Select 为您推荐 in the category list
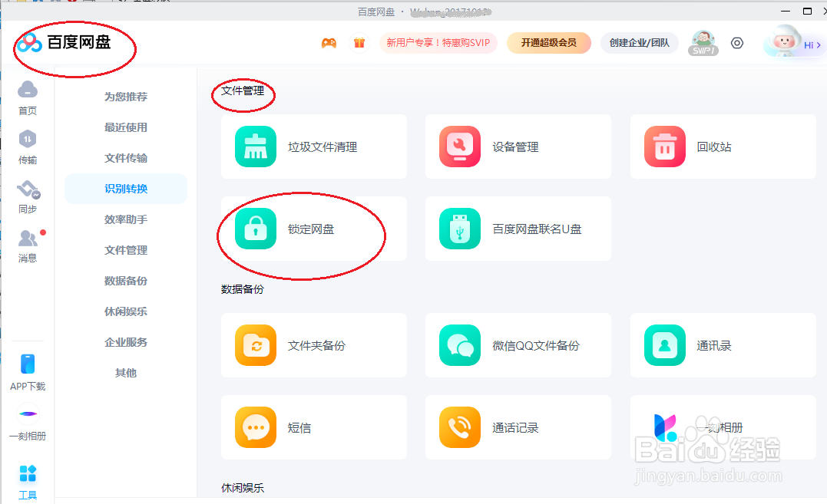The height and width of the screenshot is (504, 827). click(x=125, y=97)
